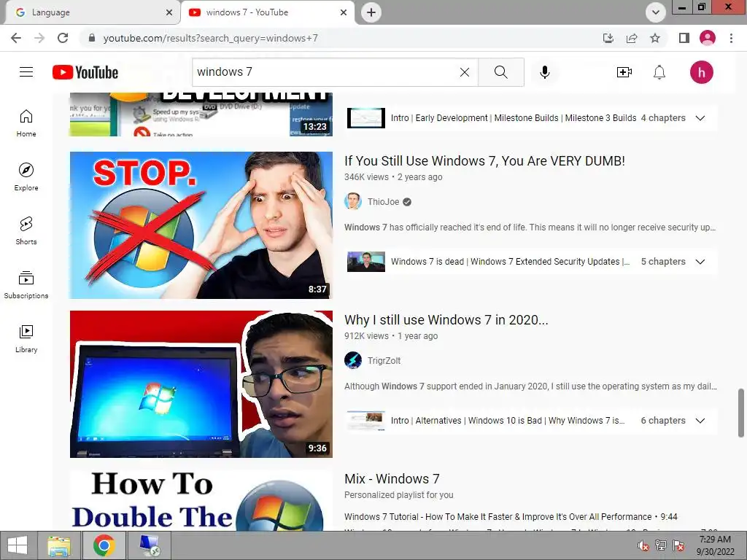Click the muted volume tray icon
747x560 pixels.
[x=643, y=545]
